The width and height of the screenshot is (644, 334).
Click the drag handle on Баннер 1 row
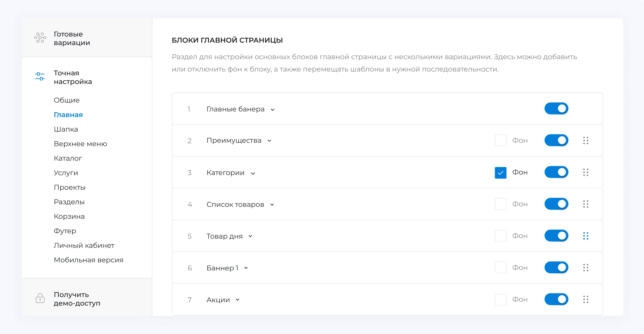[x=586, y=267]
